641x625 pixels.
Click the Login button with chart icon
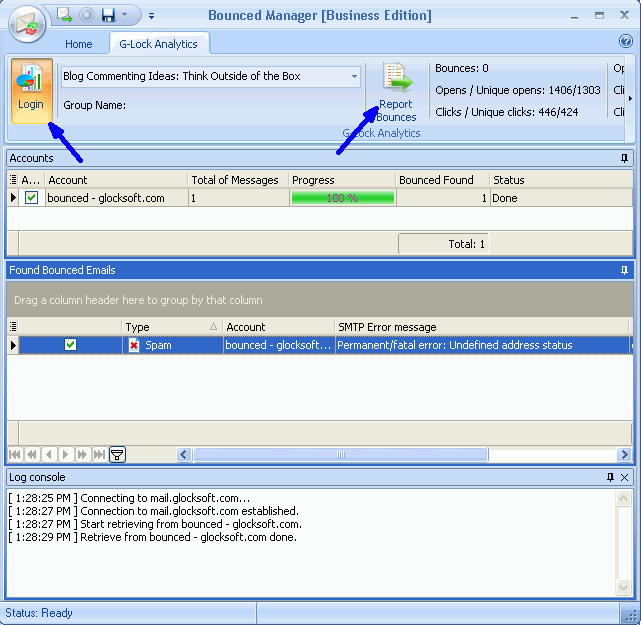pos(31,90)
